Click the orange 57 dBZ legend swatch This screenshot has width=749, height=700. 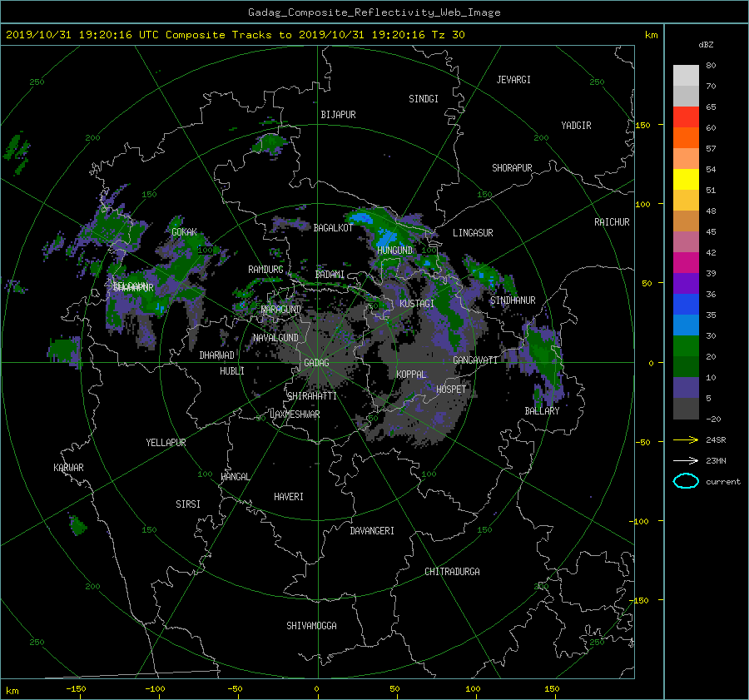point(686,138)
